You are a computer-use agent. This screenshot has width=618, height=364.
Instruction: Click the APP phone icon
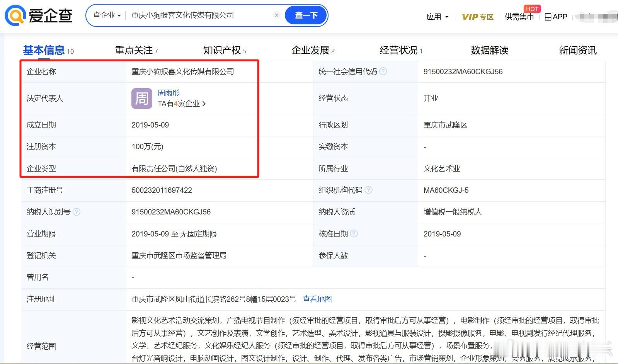point(548,17)
